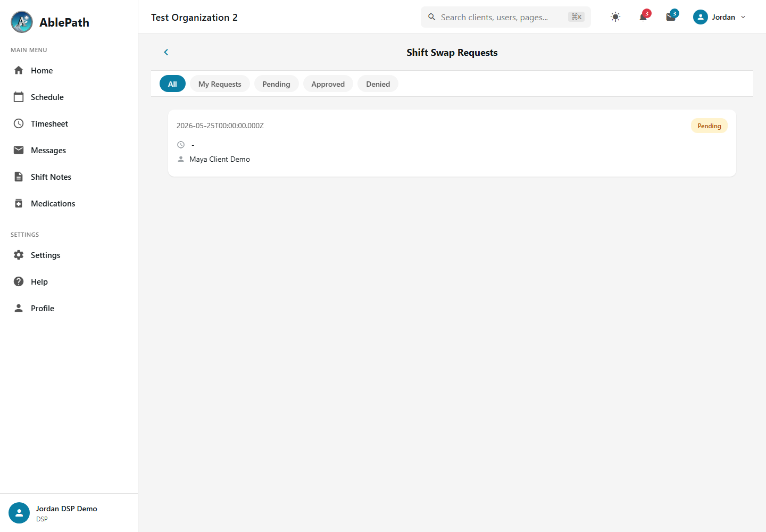Screen dimensions: 766x532
Task: Click the ⌘K shortcut badge in search
Action: [577, 17]
